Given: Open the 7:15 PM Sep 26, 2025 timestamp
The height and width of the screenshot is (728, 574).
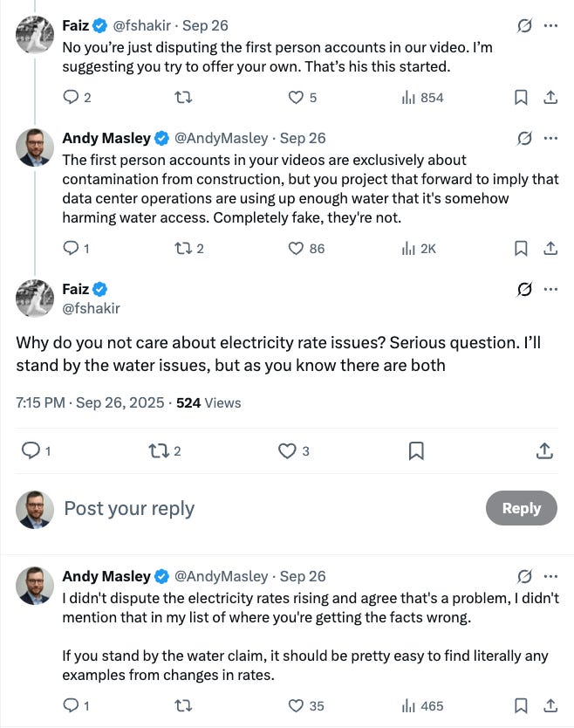Looking at the screenshot, I should [89, 402].
